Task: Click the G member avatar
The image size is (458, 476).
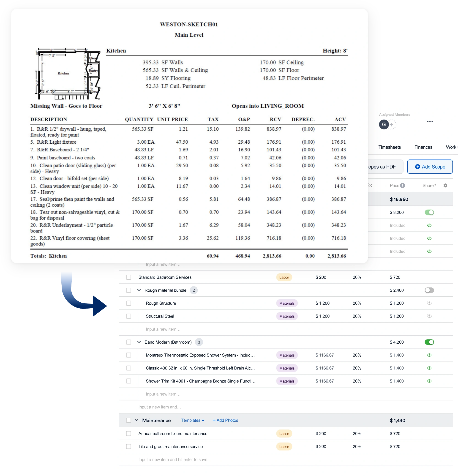Action: pos(384,125)
